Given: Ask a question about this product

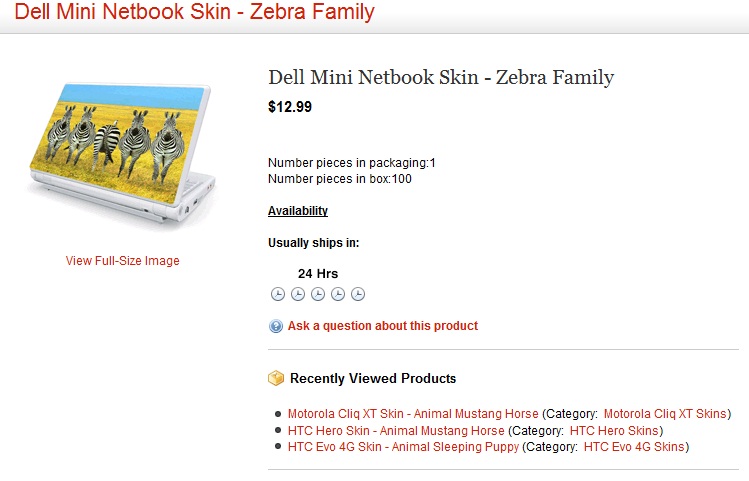Looking at the screenshot, I should coord(382,326).
